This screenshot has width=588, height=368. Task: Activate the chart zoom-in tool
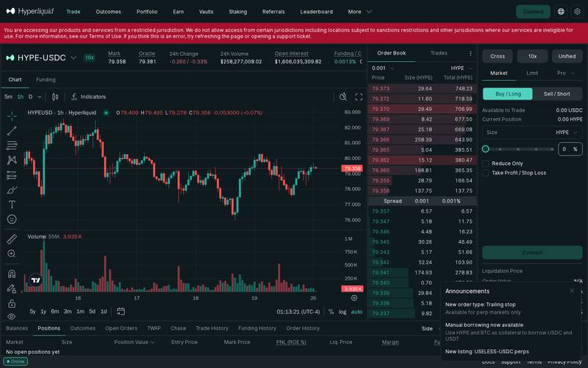pos(12,253)
